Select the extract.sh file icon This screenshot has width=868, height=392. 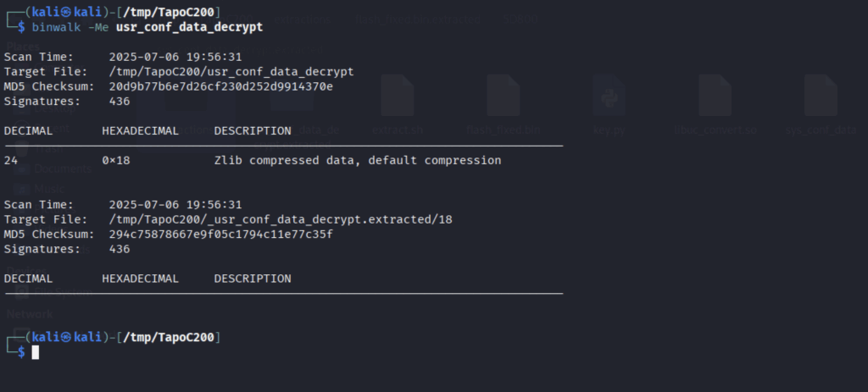tap(397, 95)
